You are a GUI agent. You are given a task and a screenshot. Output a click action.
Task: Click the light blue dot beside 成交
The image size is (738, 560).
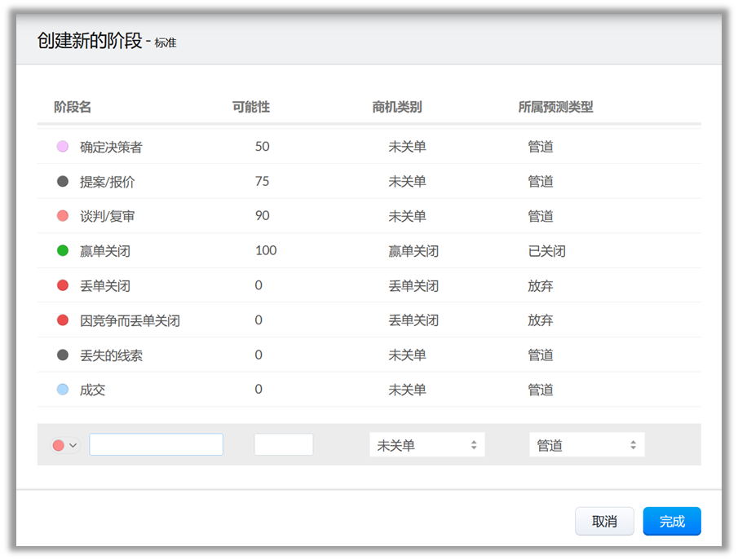tap(63, 390)
